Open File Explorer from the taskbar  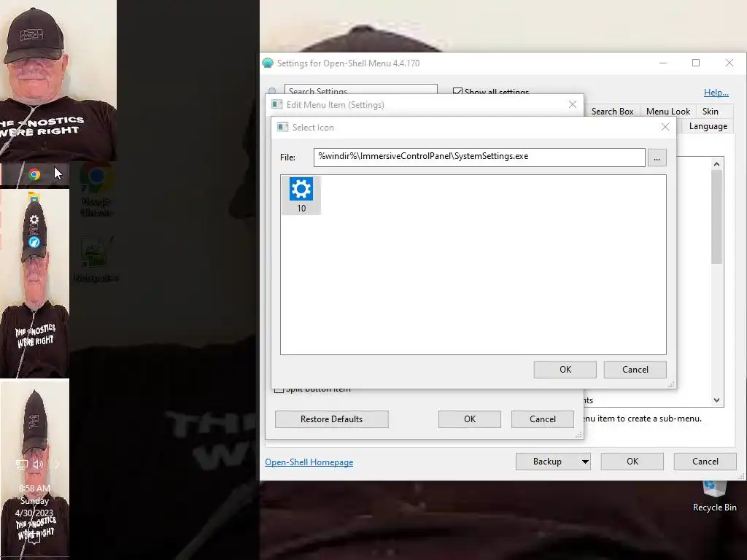(34, 197)
